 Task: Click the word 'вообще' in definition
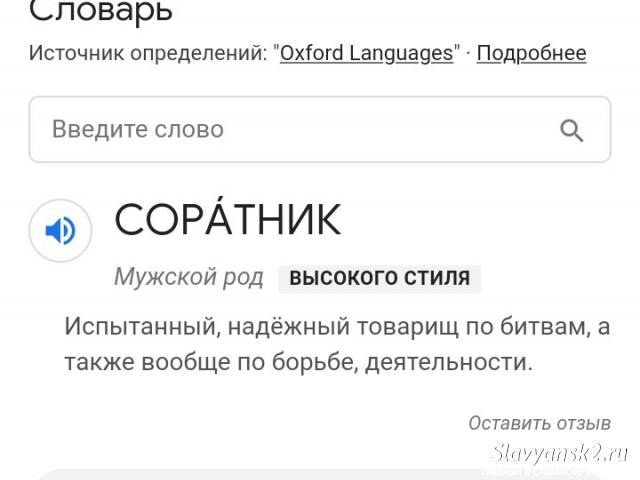click(x=186, y=362)
